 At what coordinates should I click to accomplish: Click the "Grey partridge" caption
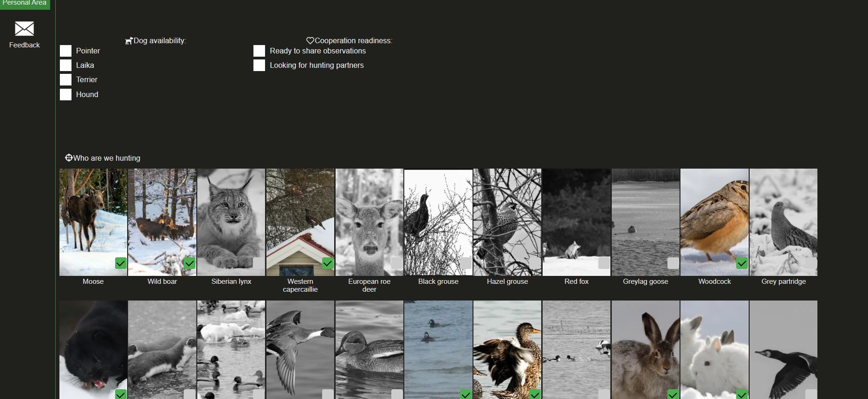click(784, 281)
